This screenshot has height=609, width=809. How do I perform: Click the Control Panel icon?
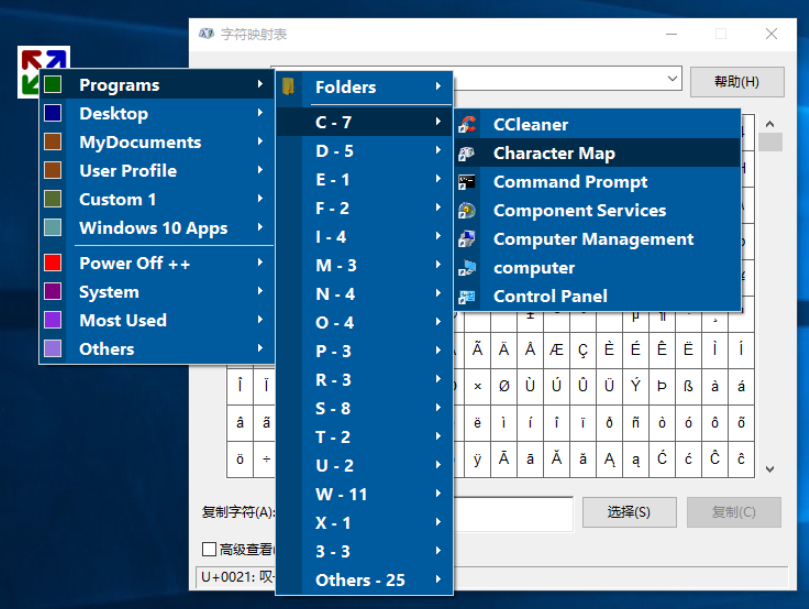tap(467, 296)
